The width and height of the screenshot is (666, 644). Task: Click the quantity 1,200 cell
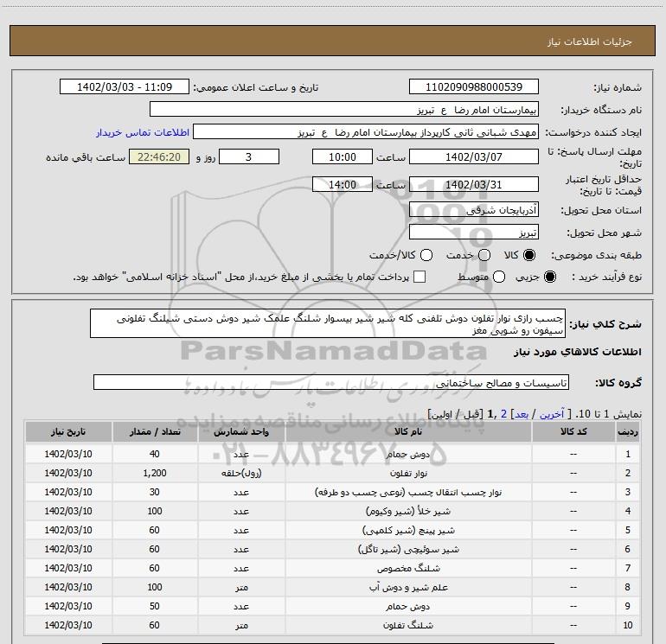155,473
